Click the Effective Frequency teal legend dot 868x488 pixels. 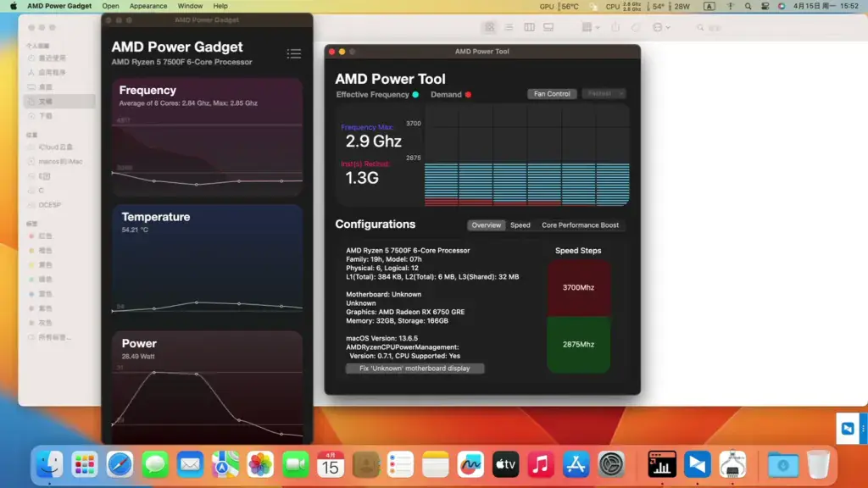(415, 95)
